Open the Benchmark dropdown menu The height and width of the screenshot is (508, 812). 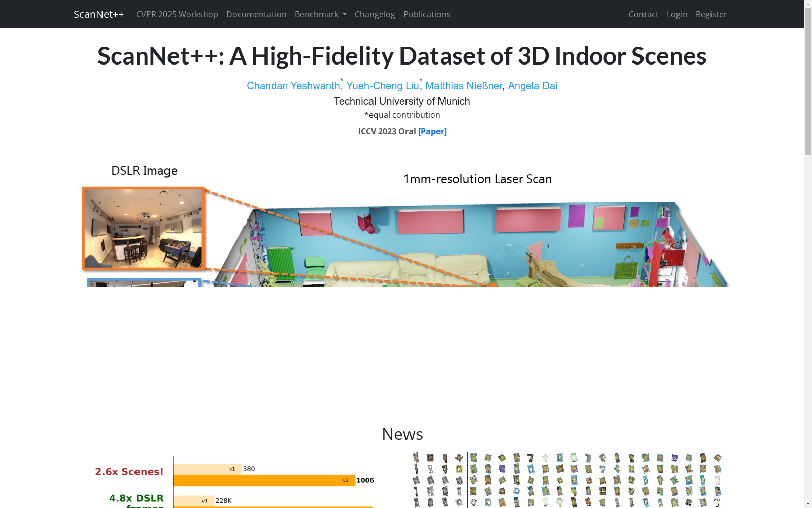pos(317,14)
